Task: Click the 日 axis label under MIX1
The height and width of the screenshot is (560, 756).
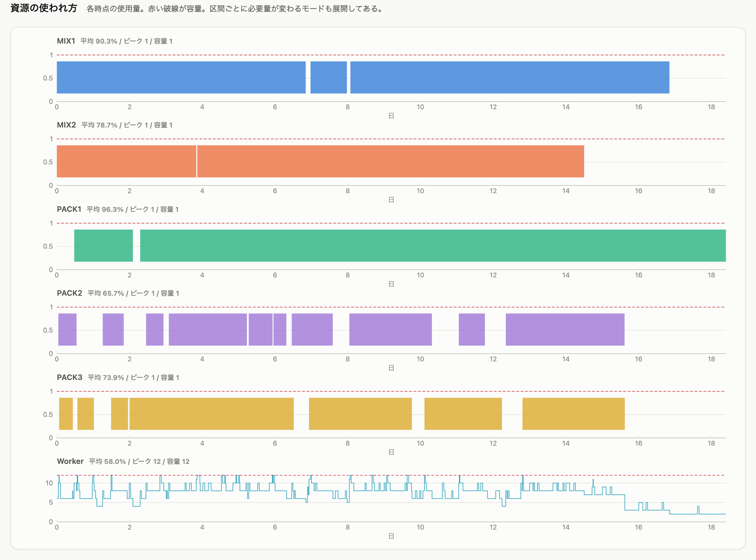Action: [391, 116]
